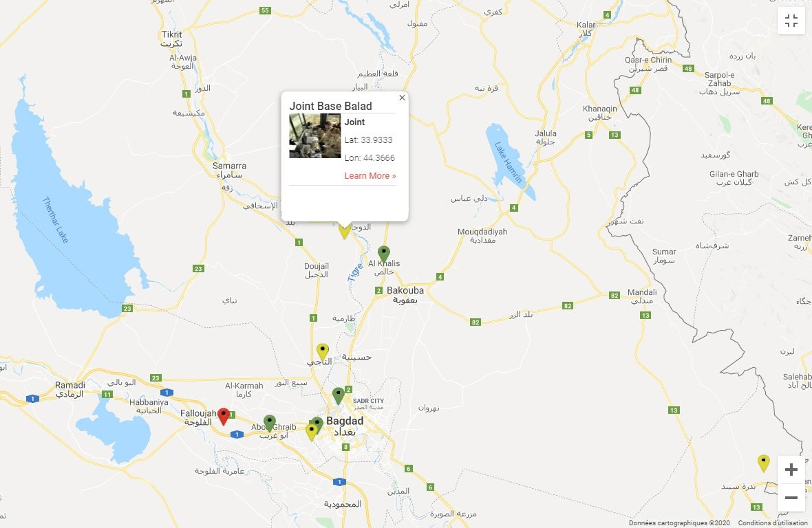Click the Joint Base Balad popup title
The height and width of the screenshot is (528, 812).
coord(330,106)
